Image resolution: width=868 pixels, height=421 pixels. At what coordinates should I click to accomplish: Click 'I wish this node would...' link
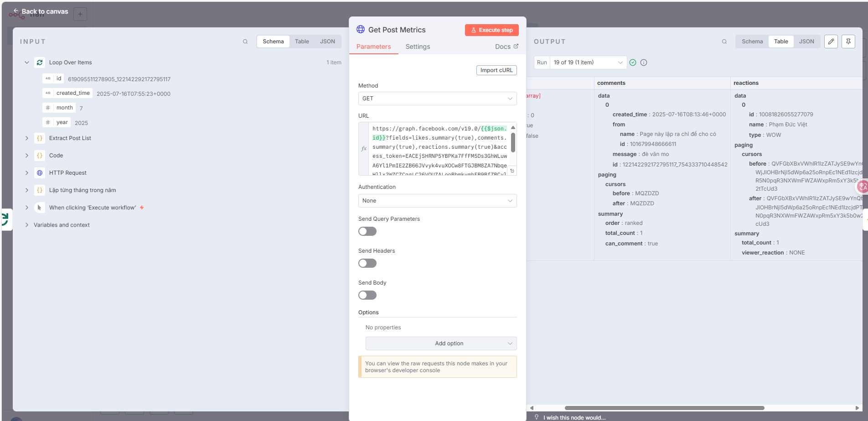[574, 417]
